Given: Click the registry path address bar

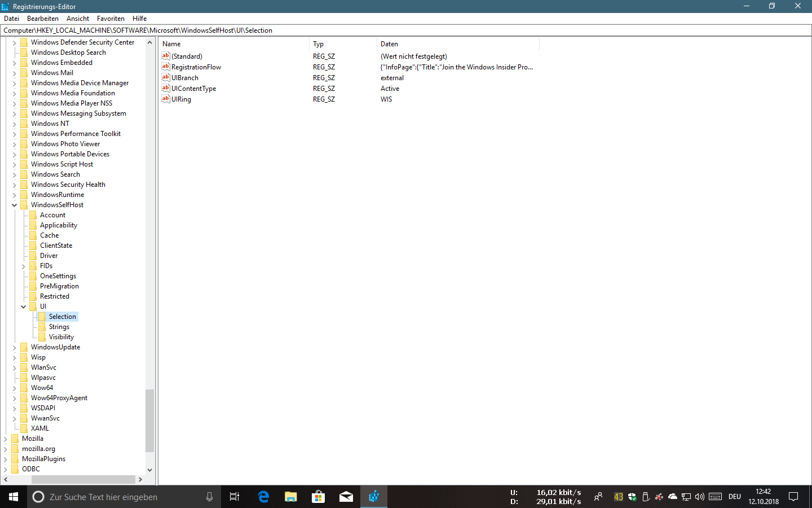Looking at the screenshot, I should [406, 30].
